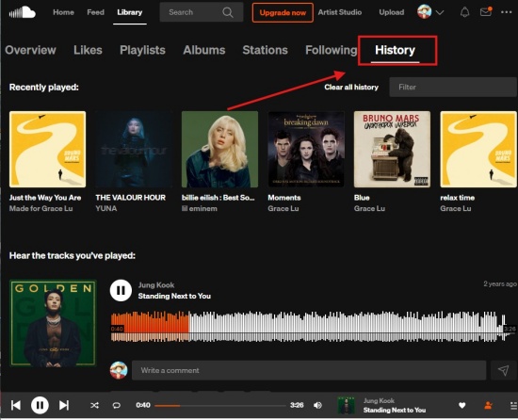Click Upgrade now button
Viewport: 518px width, 420px height.
[x=283, y=12]
